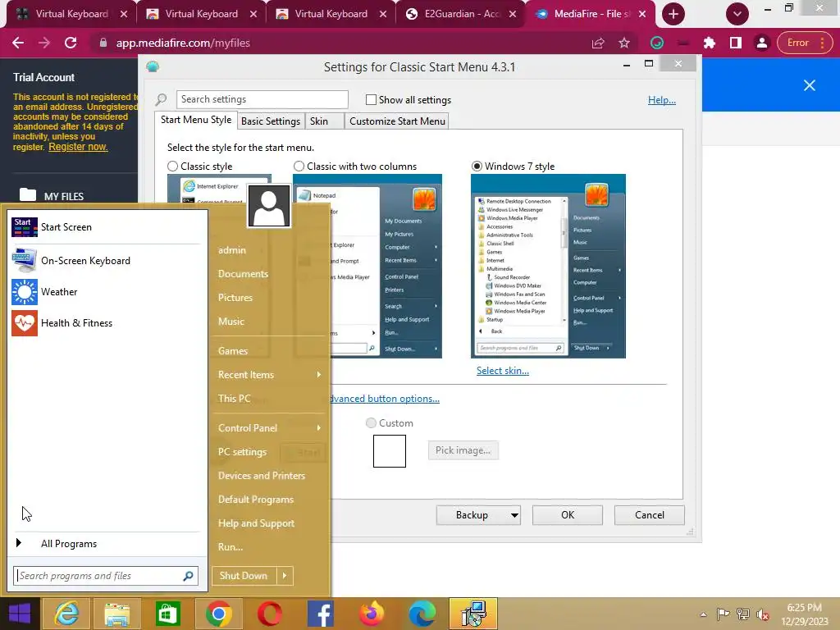Open the Help... link
The image size is (840, 630).
[662, 100]
